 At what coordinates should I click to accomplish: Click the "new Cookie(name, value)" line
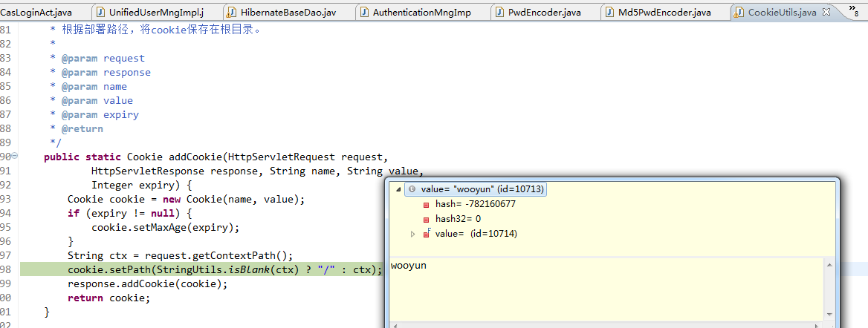[187, 199]
